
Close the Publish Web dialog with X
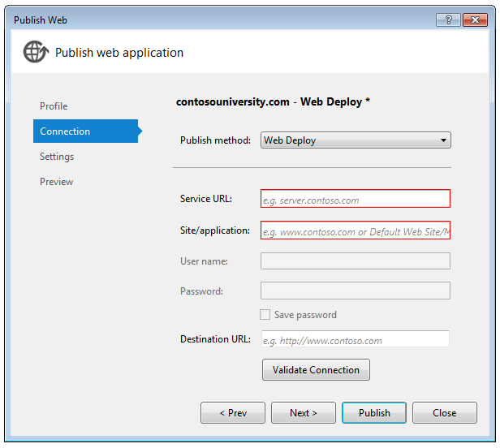pos(475,19)
